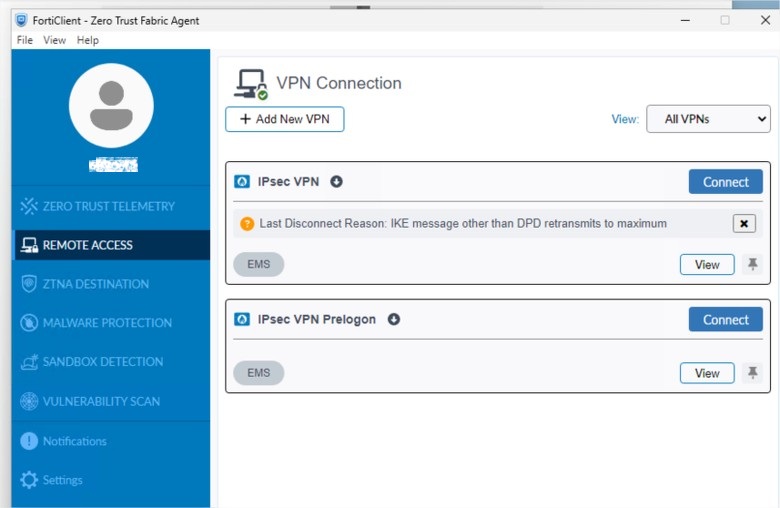Dismiss the Last Disconnect Reason message

(x=744, y=223)
